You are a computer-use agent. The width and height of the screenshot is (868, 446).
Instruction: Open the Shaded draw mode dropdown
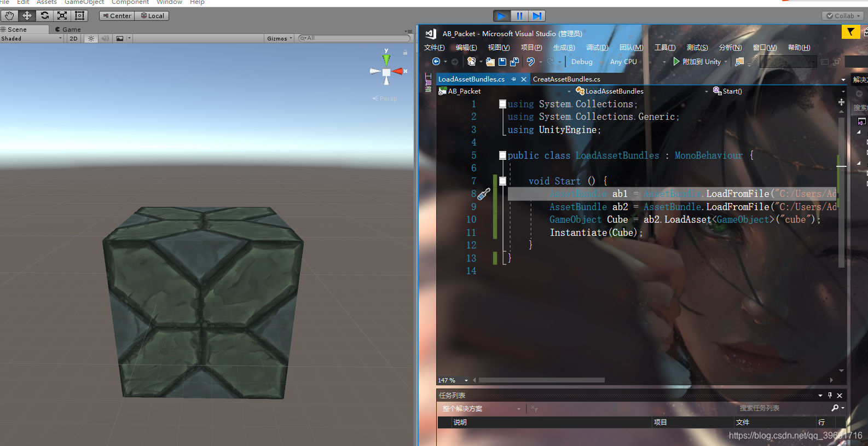click(32, 38)
